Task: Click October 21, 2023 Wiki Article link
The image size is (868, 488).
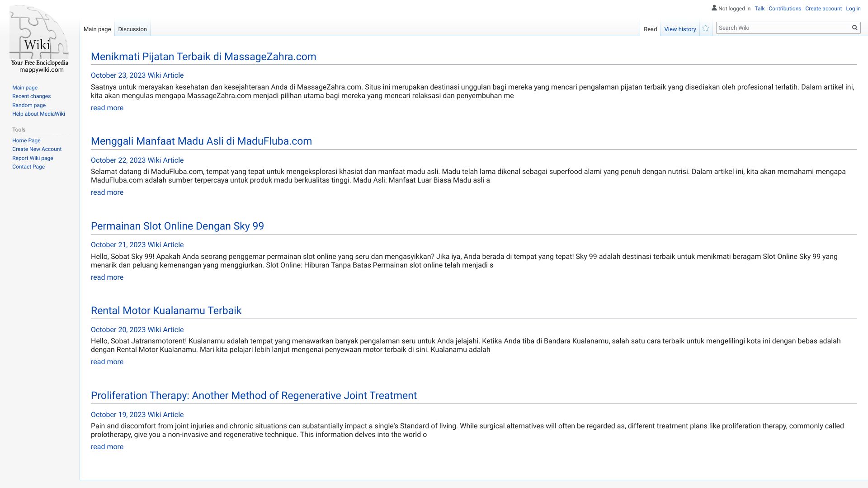Action: point(137,245)
